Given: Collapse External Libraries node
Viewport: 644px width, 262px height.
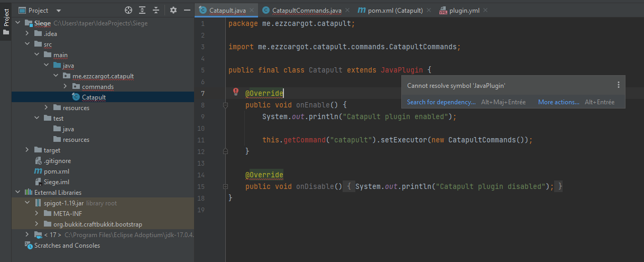Looking at the screenshot, I should click(x=18, y=193).
